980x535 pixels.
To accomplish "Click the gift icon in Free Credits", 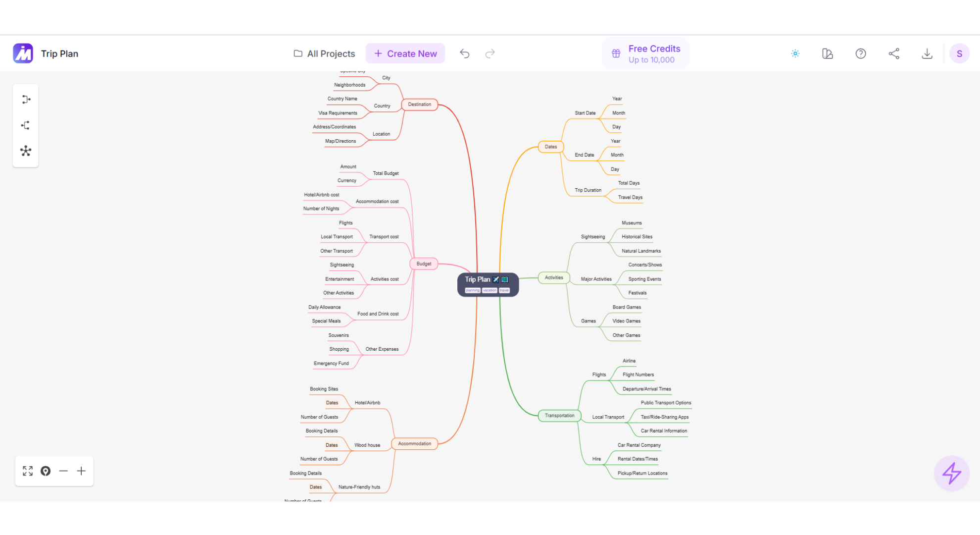I will (x=616, y=53).
